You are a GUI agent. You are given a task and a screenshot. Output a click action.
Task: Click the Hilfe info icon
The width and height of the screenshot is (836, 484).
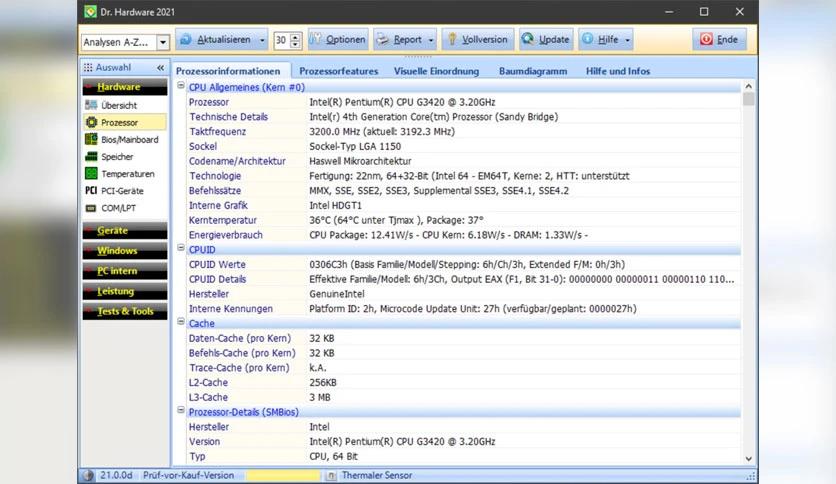(588, 39)
